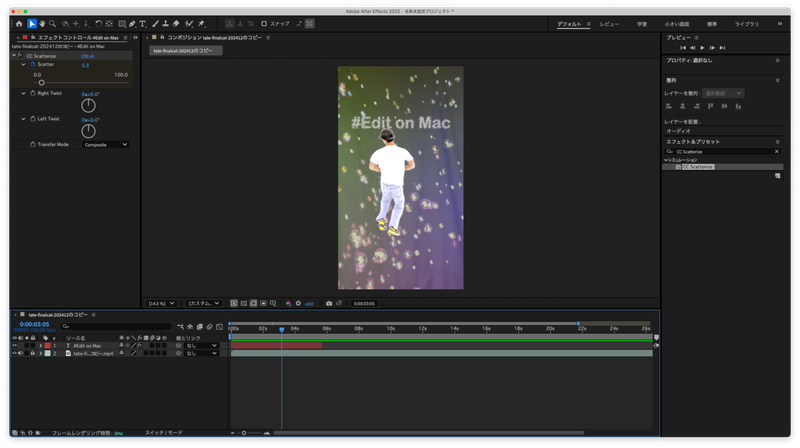800x448 pixels.
Task: Open parent link dropdown for layer 2
Action: (201, 353)
